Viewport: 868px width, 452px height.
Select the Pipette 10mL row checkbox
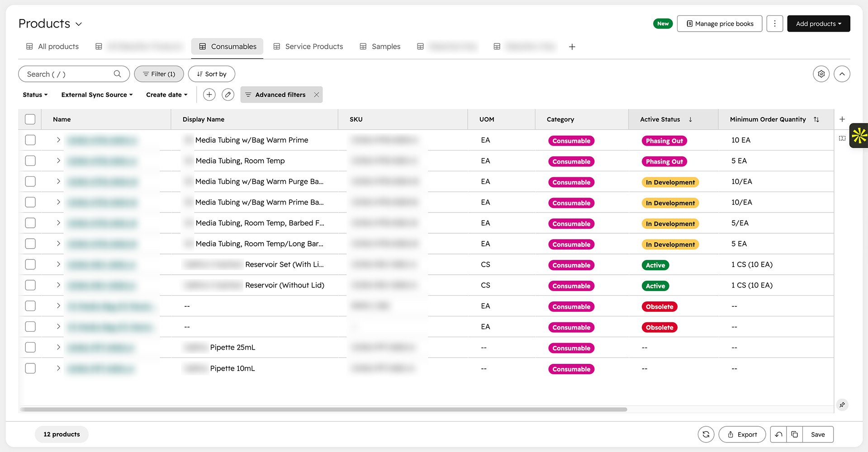[30, 368]
